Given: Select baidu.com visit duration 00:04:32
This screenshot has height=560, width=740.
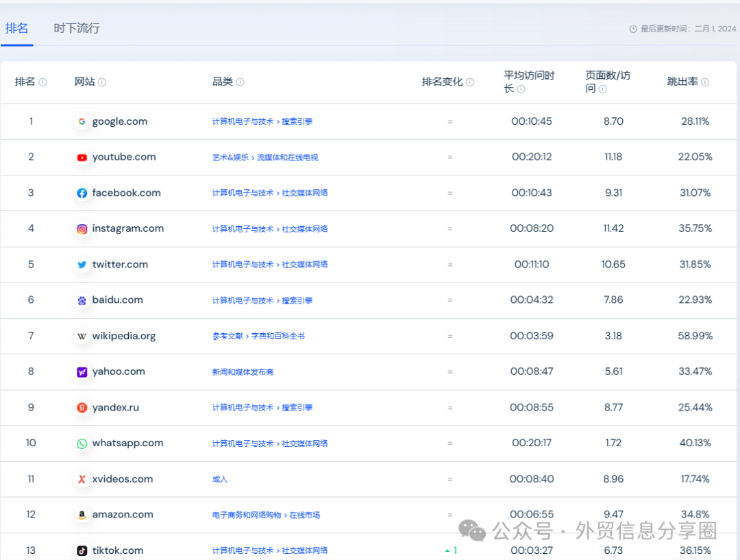Looking at the screenshot, I should (532, 300).
